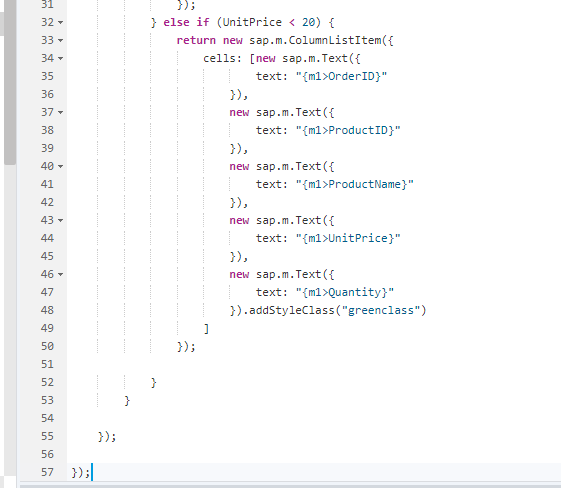Click the vertical scrollbar thumb on left
Viewport: 561px width, 488px height.
pos(10,82)
